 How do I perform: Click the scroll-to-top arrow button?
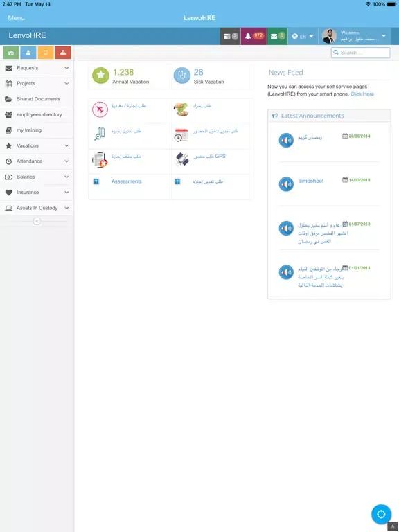tap(393, 526)
